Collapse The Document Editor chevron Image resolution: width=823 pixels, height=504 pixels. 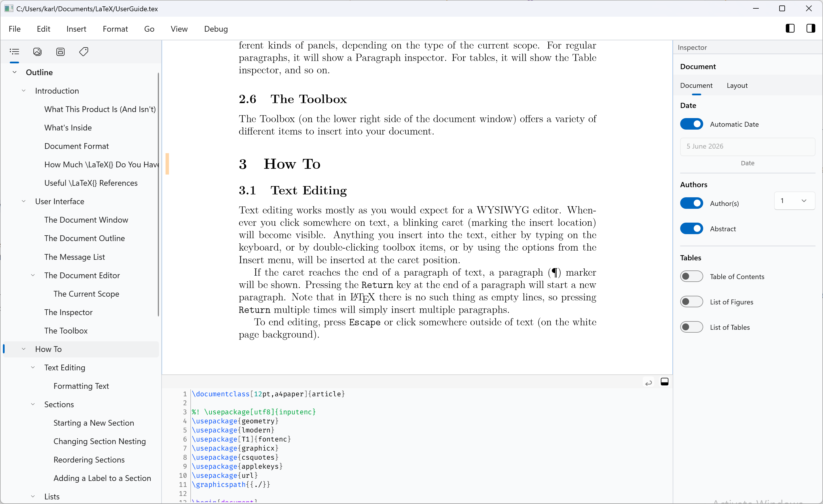pos(33,275)
